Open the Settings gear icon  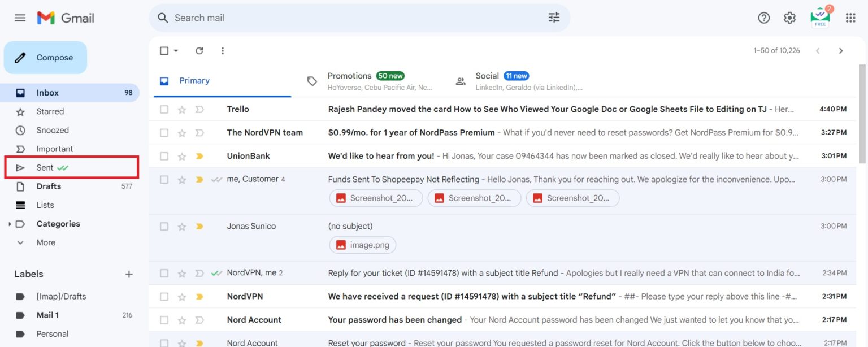tap(789, 18)
